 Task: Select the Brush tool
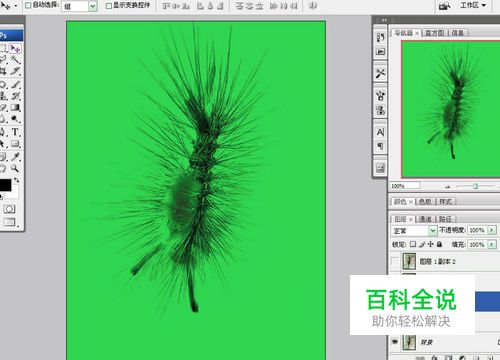[15, 84]
